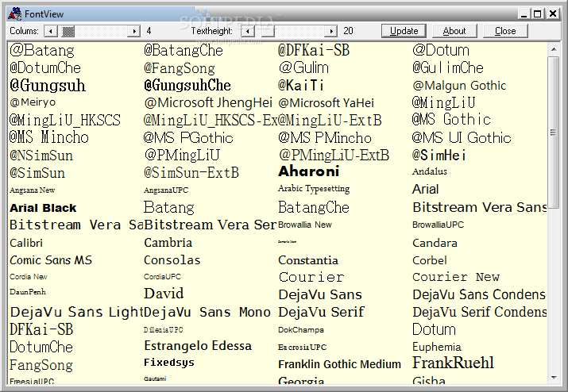Decrease Colums with left scroll arrow

coord(51,31)
